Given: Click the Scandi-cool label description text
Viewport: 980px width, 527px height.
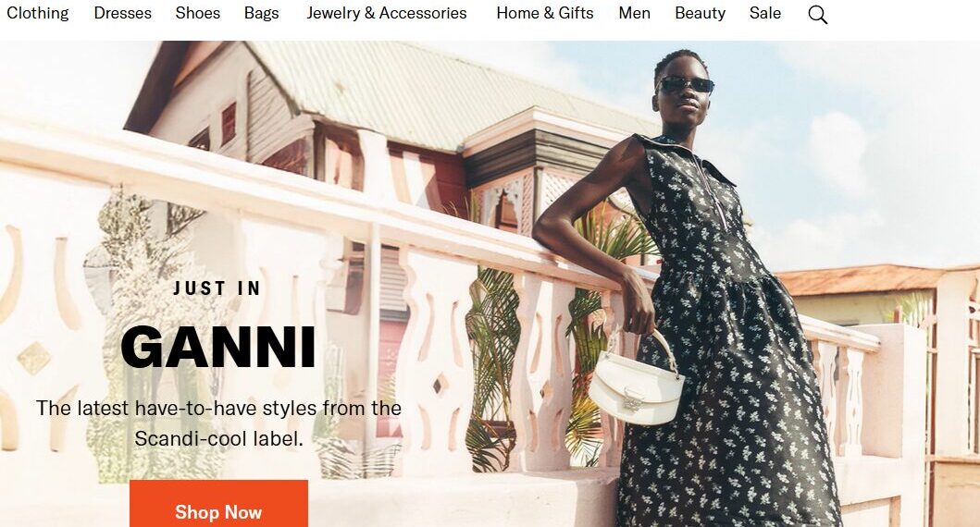Looking at the screenshot, I should pos(218,423).
